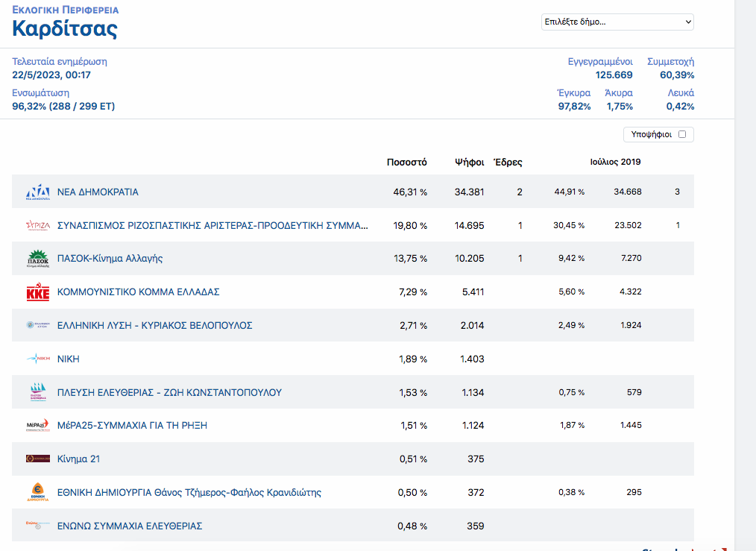Click the Κίνημα 21 logo

[x=37, y=459]
